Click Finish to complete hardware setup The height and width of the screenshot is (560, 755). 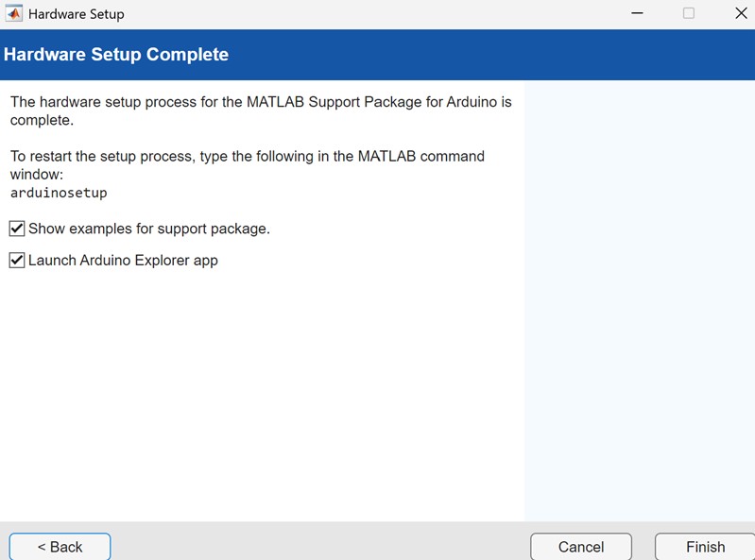tap(705, 547)
